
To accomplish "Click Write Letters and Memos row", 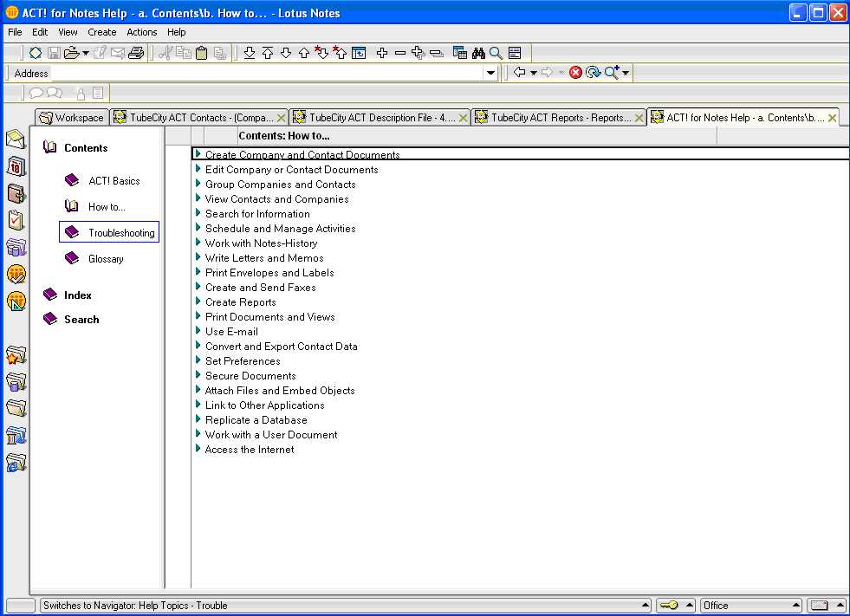I will (264, 257).
